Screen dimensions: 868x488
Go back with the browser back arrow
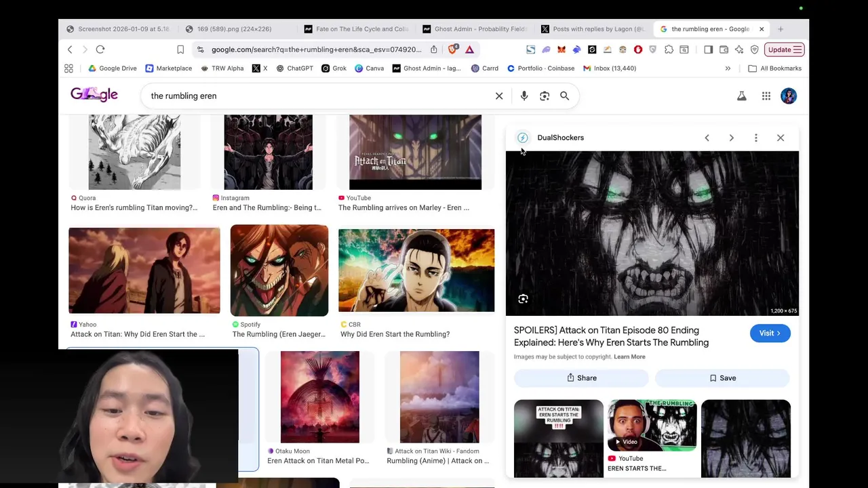click(x=70, y=49)
